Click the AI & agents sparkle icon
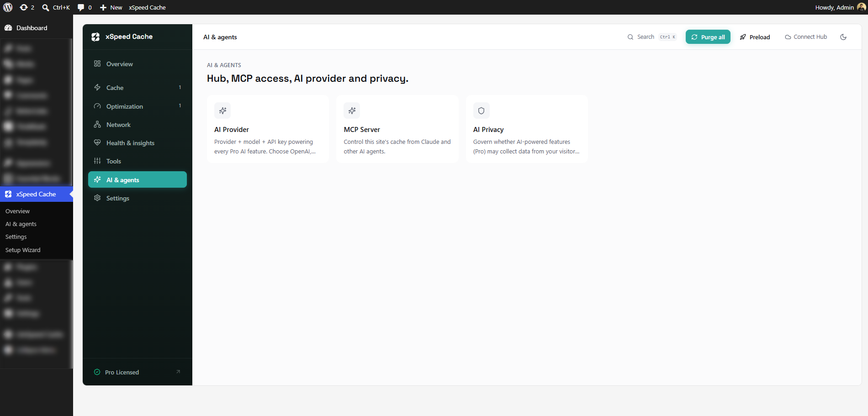868x416 pixels. click(x=97, y=179)
